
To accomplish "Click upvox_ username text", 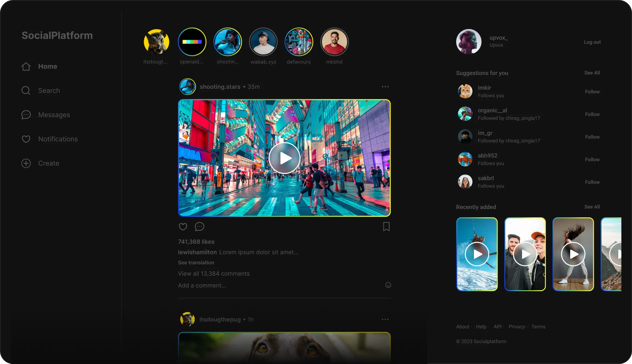I will 499,38.
